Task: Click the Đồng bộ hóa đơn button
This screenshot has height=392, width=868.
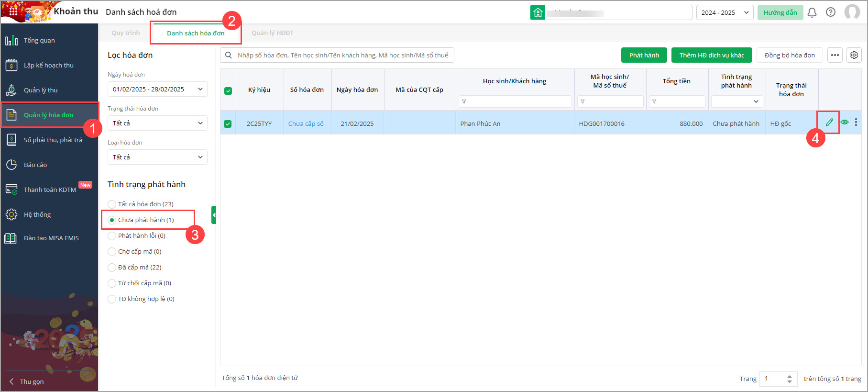Action: pyautogui.click(x=790, y=55)
